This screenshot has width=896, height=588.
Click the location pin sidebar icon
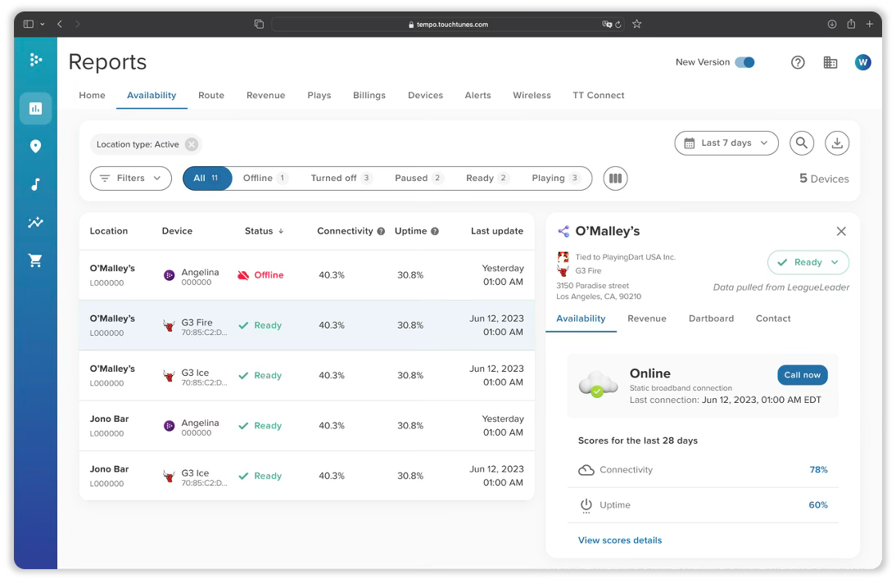click(x=35, y=147)
